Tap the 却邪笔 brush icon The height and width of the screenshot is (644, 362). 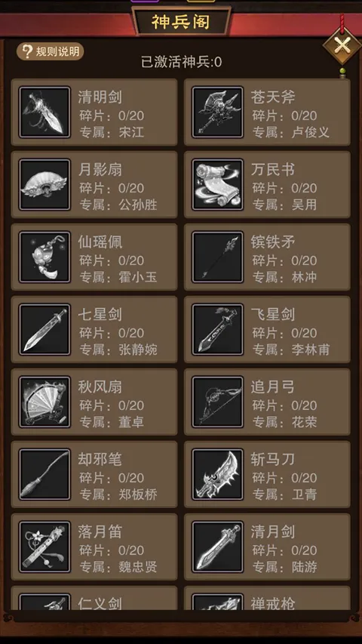coord(44,474)
